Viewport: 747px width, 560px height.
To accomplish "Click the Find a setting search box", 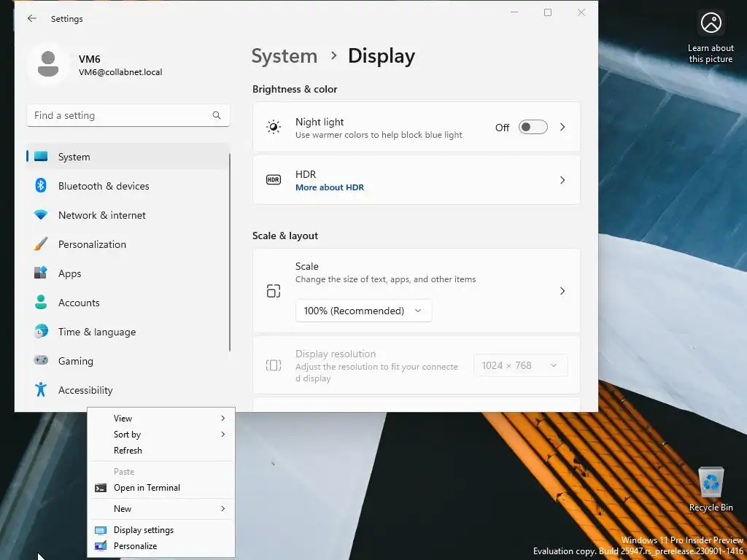I will (x=128, y=115).
